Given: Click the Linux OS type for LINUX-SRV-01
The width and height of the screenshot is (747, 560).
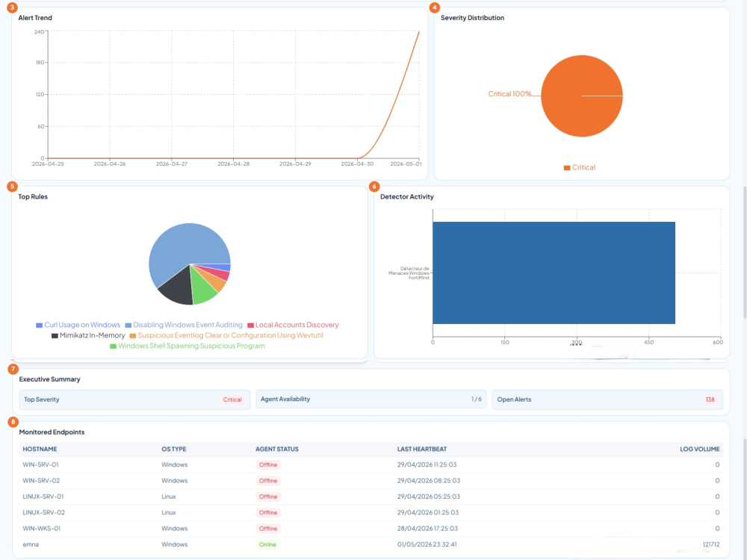Looking at the screenshot, I should [169, 497].
